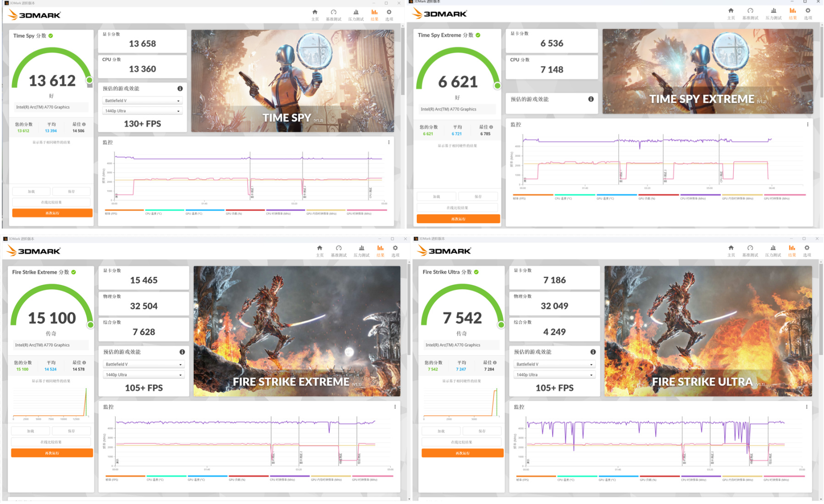Open 压力测试 in the Time Spy window
Screen dimensions: 824x504
356,15
